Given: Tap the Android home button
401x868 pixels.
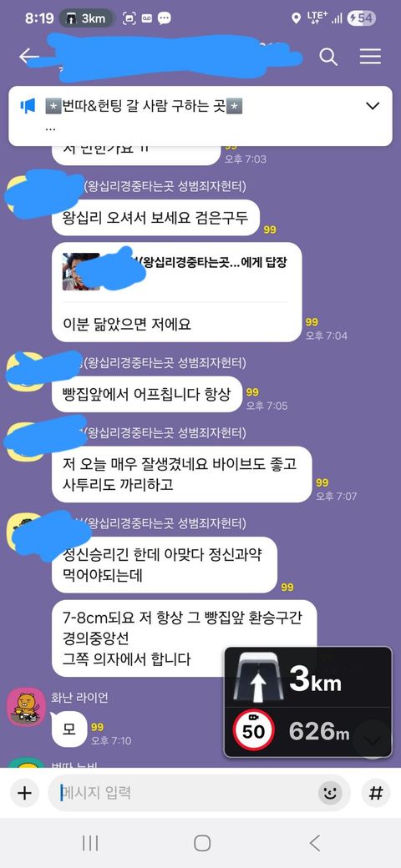Looking at the screenshot, I should [202, 843].
